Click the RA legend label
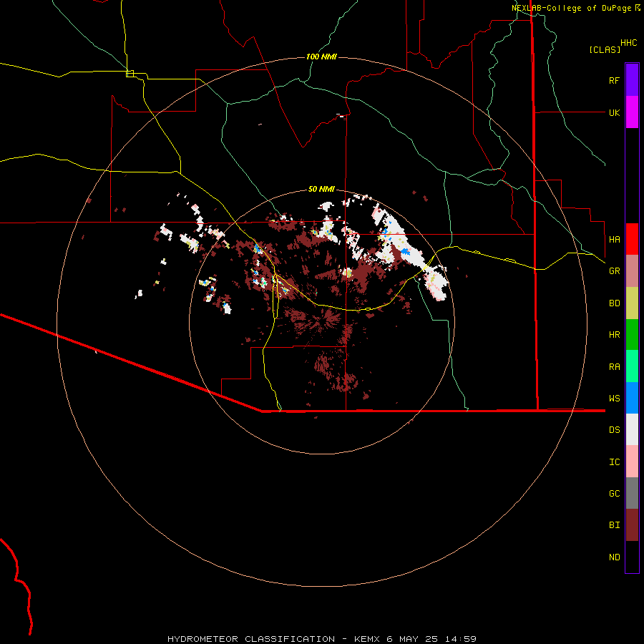644x644 pixels. point(614,367)
